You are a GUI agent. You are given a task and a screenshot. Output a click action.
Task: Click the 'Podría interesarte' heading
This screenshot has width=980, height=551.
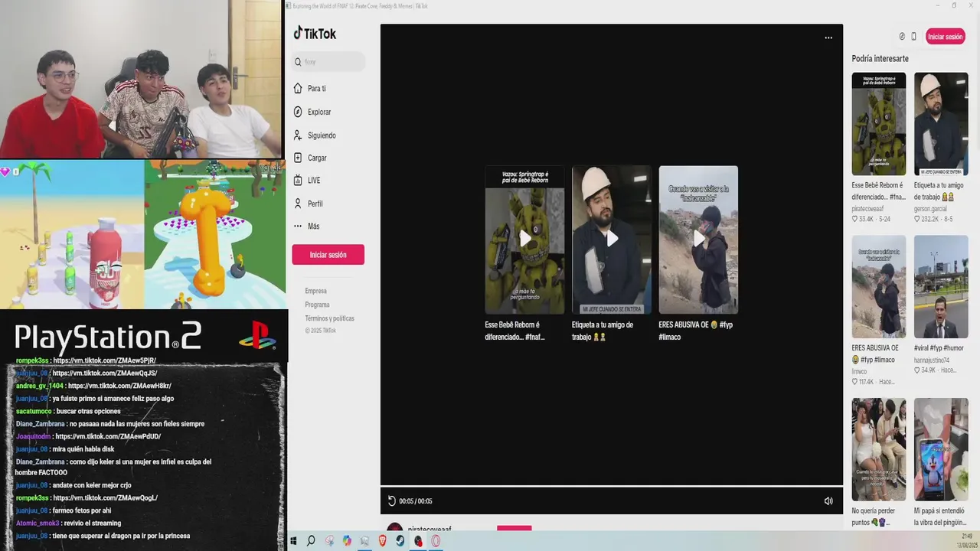(x=880, y=59)
